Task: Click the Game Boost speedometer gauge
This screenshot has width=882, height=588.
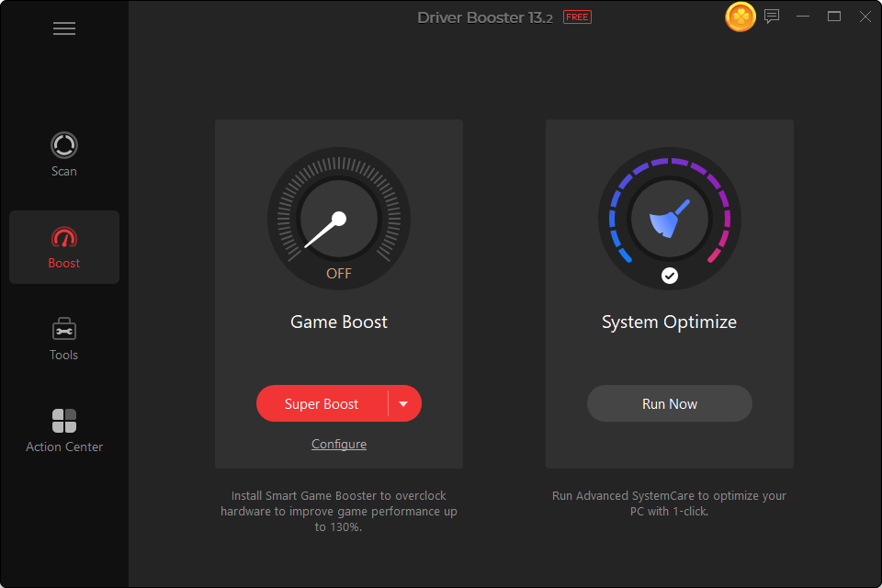Action: coord(339,220)
